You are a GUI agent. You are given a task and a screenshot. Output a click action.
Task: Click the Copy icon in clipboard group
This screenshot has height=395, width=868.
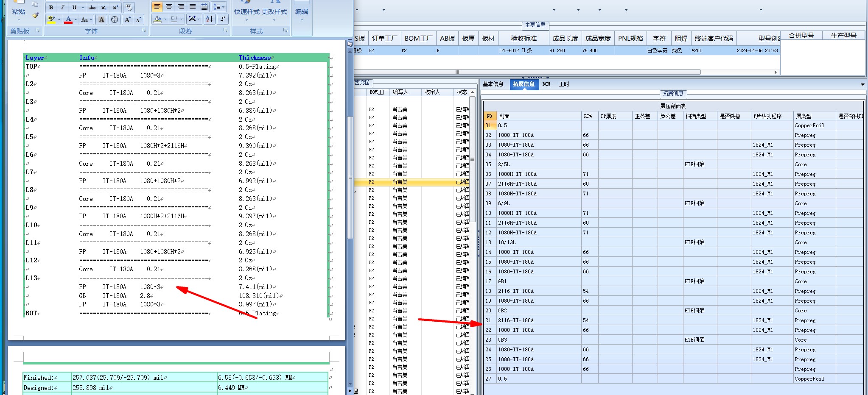coord(35,4)
